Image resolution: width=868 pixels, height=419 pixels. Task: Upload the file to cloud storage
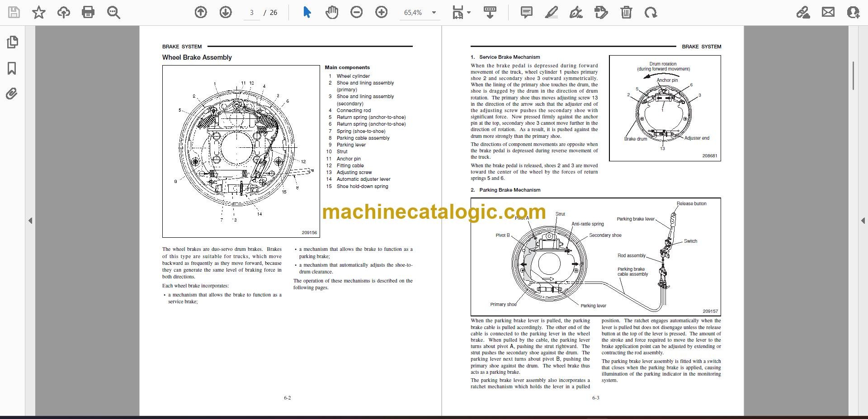click(x=63, y=12)
